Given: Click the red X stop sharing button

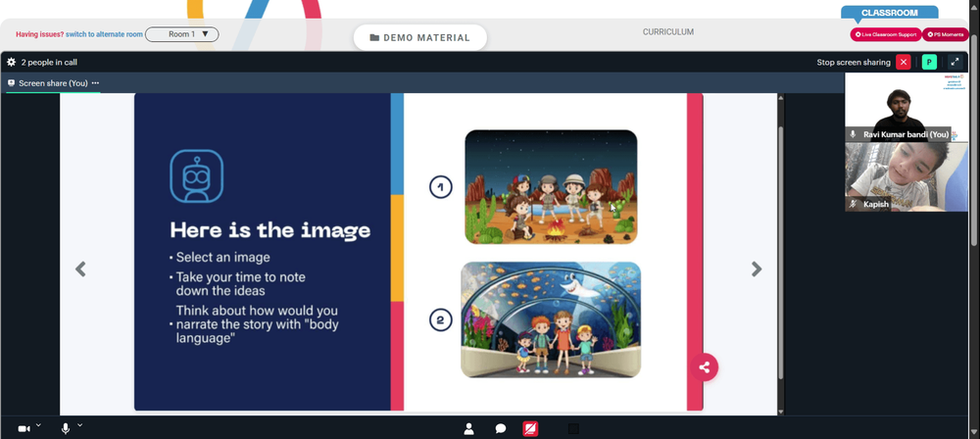Looking at the screenshot, I should click(x=904, y=62).
